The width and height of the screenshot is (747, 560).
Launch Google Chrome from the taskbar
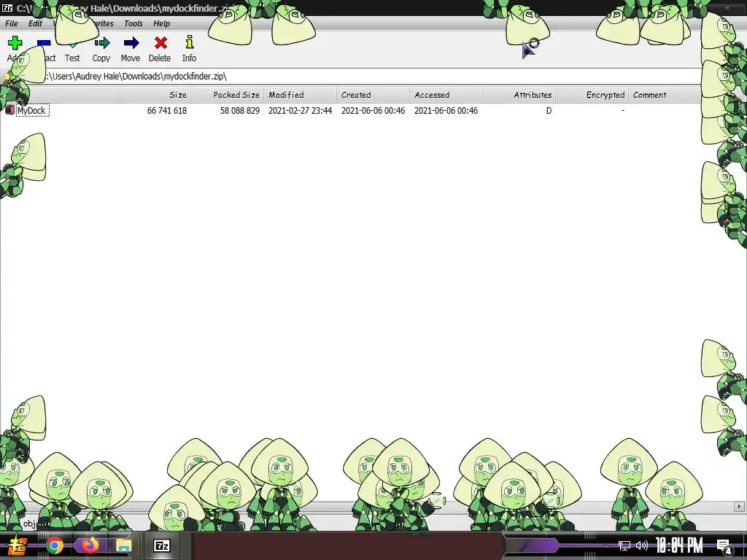pos(55,545)
